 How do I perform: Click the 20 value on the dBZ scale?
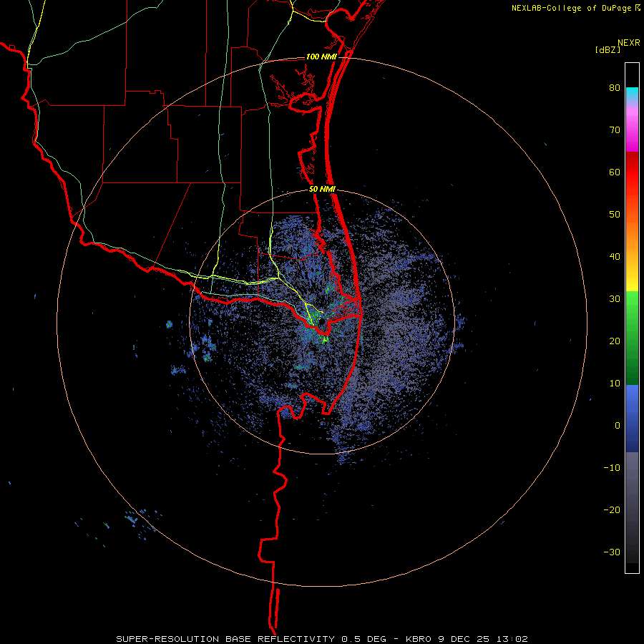(x=615, y=341)
